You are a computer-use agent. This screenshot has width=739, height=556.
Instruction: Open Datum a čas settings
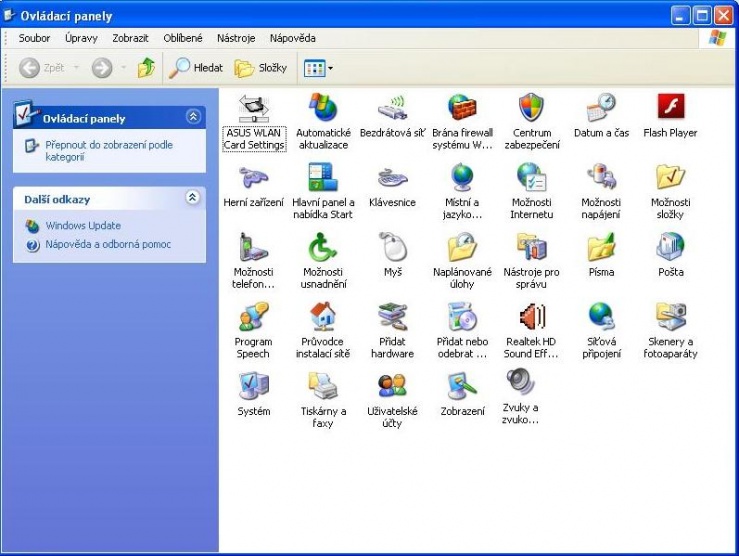pos(601,108)
